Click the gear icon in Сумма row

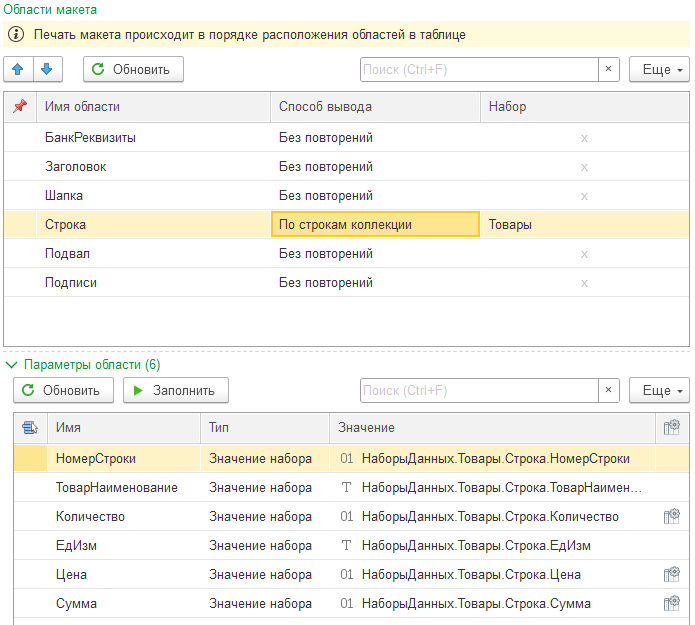671,604
